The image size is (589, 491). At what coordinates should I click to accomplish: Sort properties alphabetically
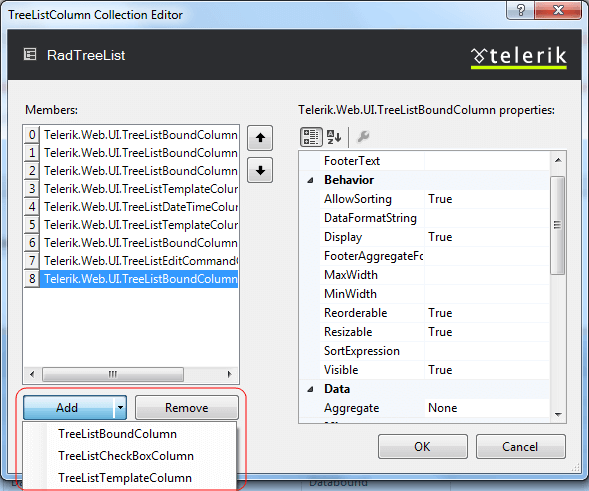click(334, 136)
